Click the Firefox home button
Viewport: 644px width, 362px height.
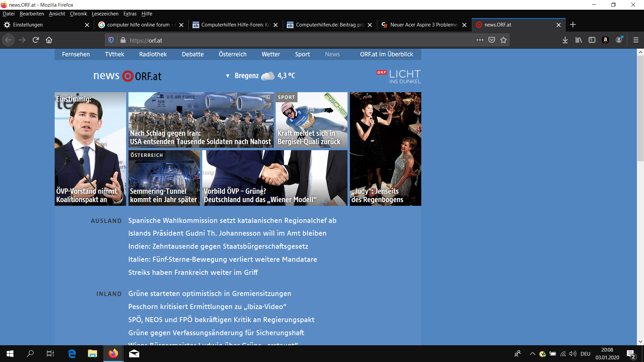click(49, 40)
